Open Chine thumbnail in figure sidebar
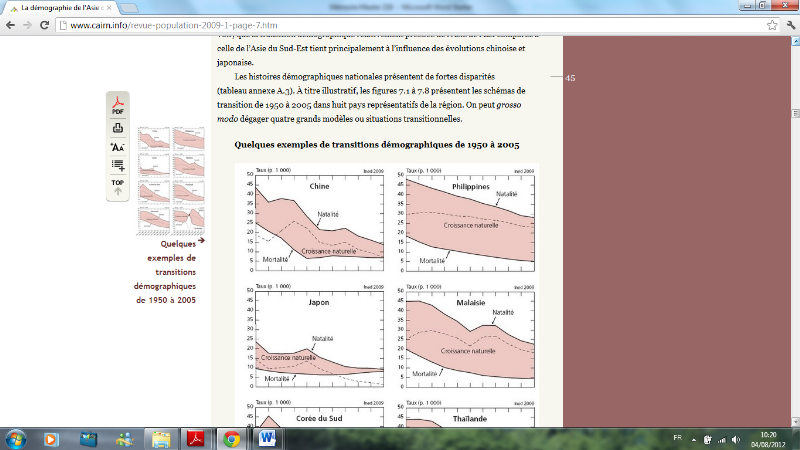This screenshot has width=800, height=450. point(154,138)
